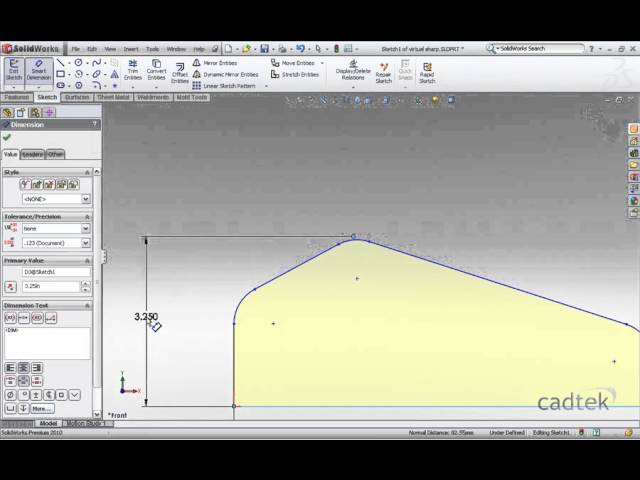The image size is (640, 480).
Task: Click the Offset Entities tool
Action: pyautogui.click(x=180, y=73)
